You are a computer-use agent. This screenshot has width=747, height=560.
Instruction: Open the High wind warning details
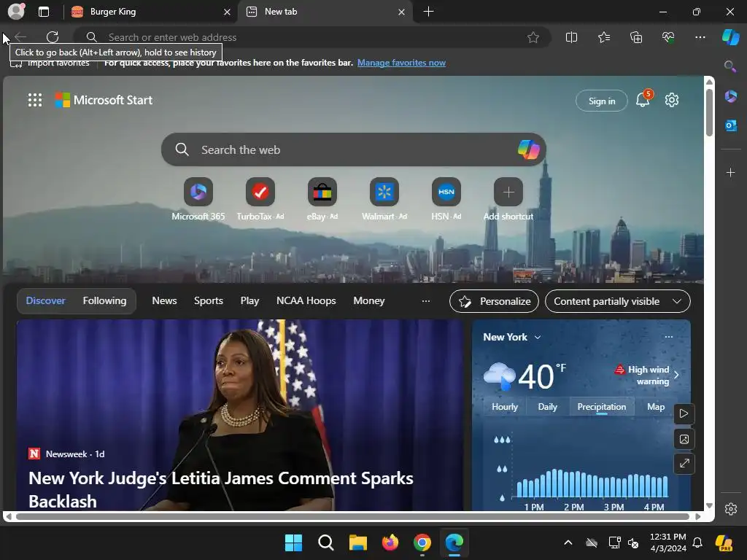coord(647,375)
